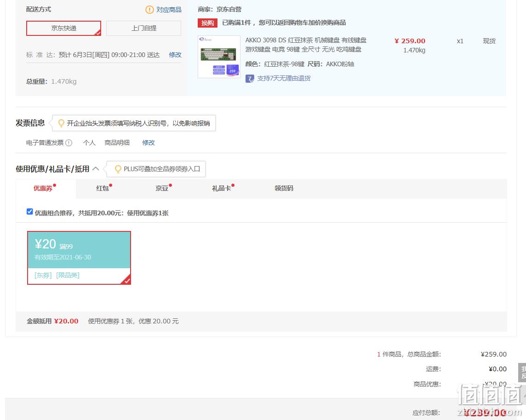Viewport: 526px width, 420px height.
Task: Switch to the 京豆 tab
Action: pos(162,188)
